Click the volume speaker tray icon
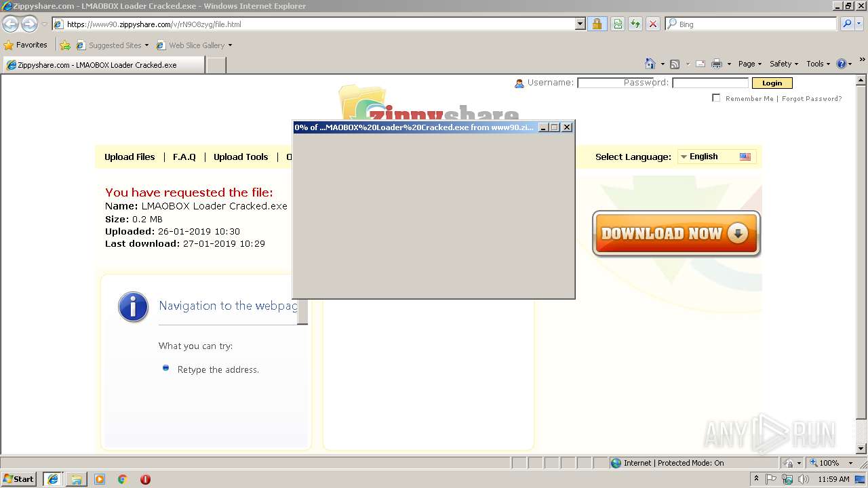This screenshot has height=488, width=868. [804, 479]
